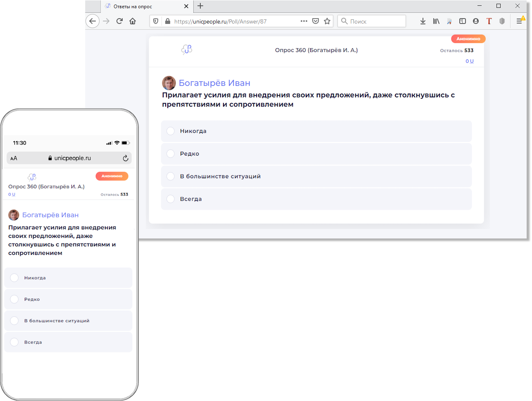Bookmark this page with the star icon
The image size is (532, 401).
click(327, 21)
